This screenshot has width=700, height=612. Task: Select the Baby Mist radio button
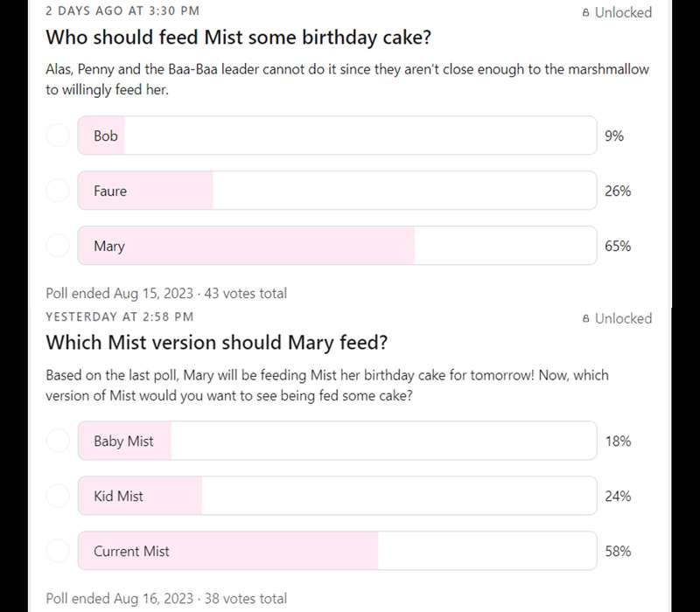[x=58, y=441]
